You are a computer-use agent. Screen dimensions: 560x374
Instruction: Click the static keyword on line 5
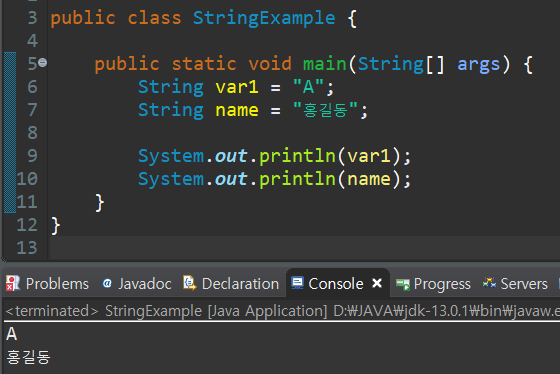tap(204, 64)
